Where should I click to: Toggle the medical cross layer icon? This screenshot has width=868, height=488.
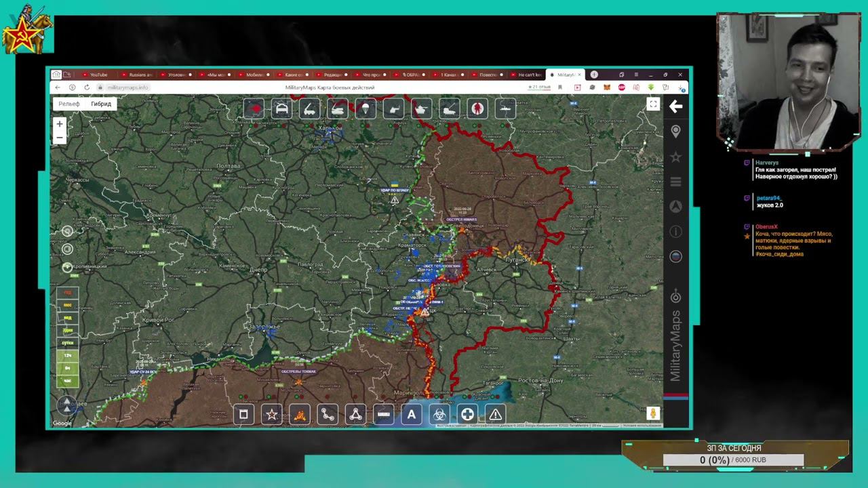tap(467, 414)
